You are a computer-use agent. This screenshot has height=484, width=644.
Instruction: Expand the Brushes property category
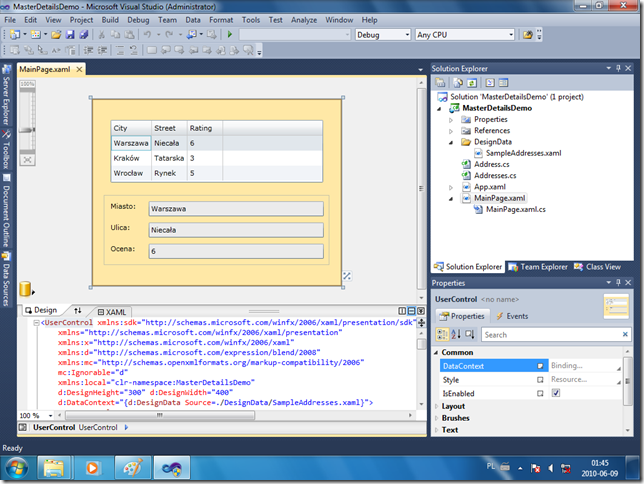click(x=437, y=418)
